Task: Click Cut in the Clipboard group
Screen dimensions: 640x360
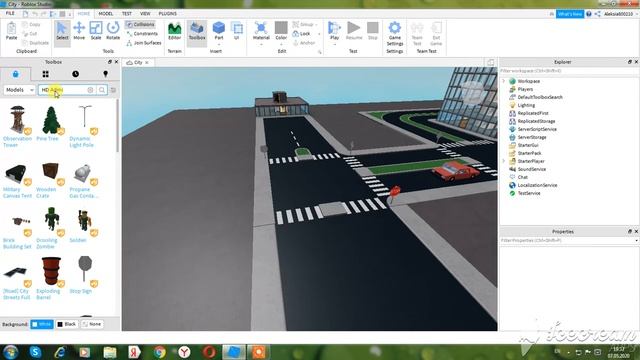Action: (30, 33)
